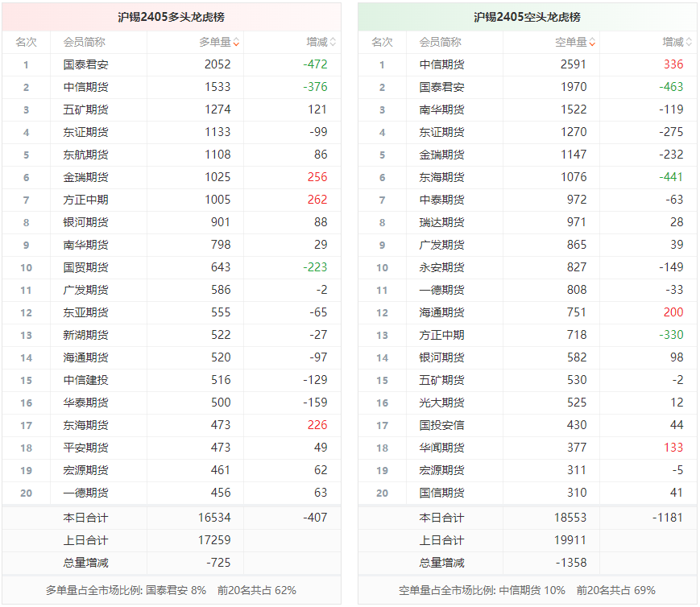The height and width of the screenshot is (607, 700).
Task: Select 新湖期货 in the long ranking
Action: point(85,335)
